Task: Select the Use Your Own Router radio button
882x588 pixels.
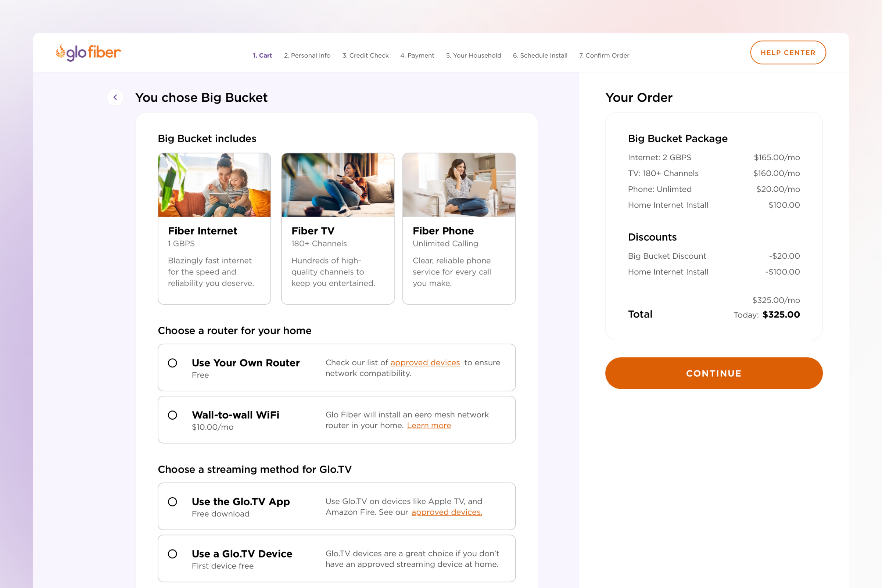Action: tap(173, 363)
